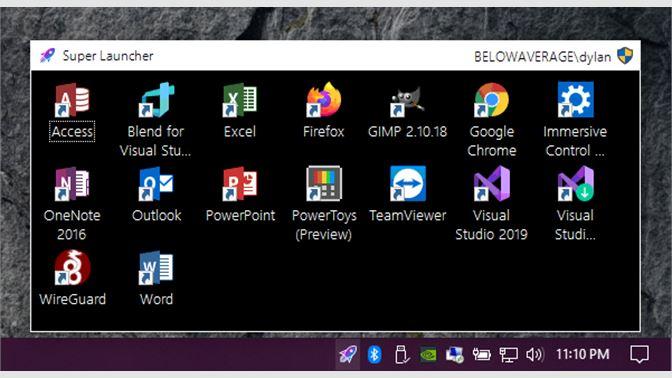672x378 pixels.
Task: Click the 11:10 PM taskbar clock
Action: (582, 354)
